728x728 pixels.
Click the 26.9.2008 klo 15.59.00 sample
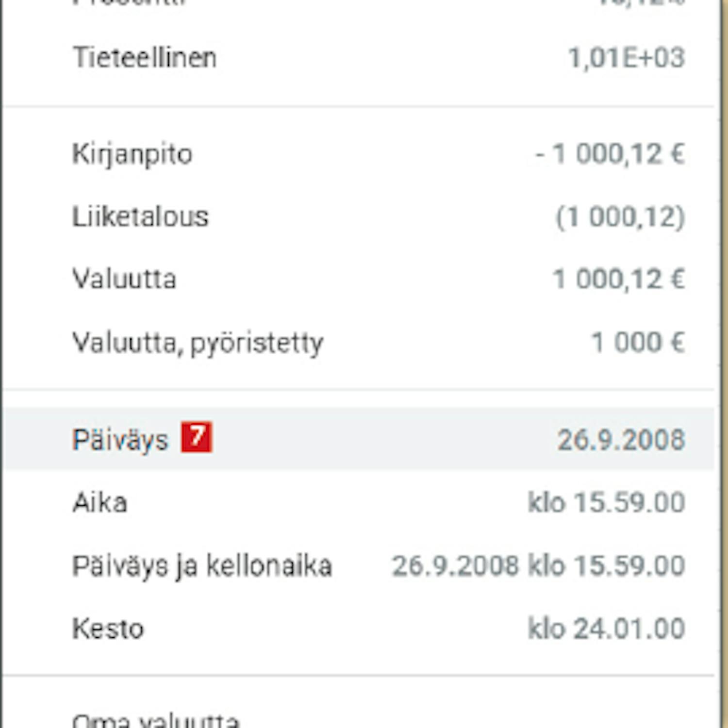point(539,565)
